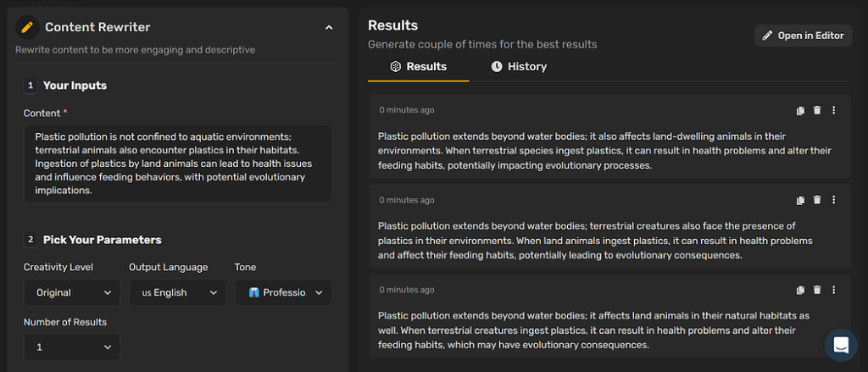The width and height of the screenshot is (868, 372).
Task: Copy the first result's text
Action: tap(800, 111)
